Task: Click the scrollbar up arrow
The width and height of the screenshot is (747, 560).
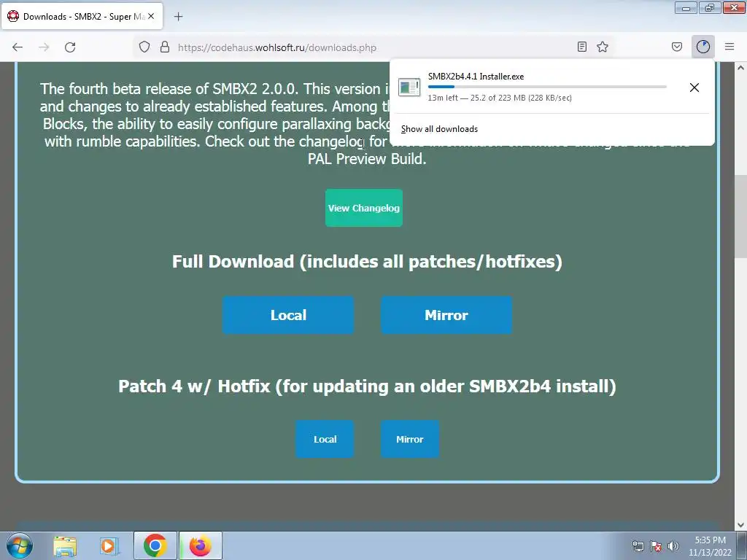Action: [740, 68]
